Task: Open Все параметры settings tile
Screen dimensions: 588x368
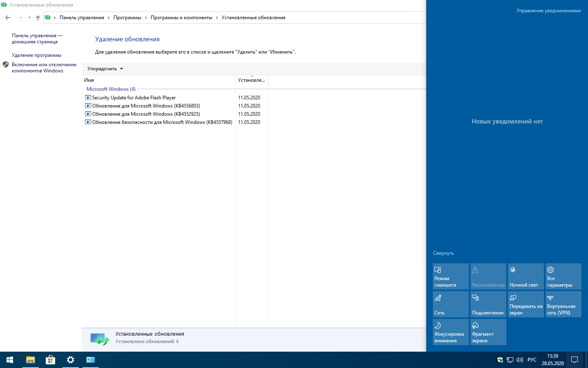Action: tap(563, 276)
